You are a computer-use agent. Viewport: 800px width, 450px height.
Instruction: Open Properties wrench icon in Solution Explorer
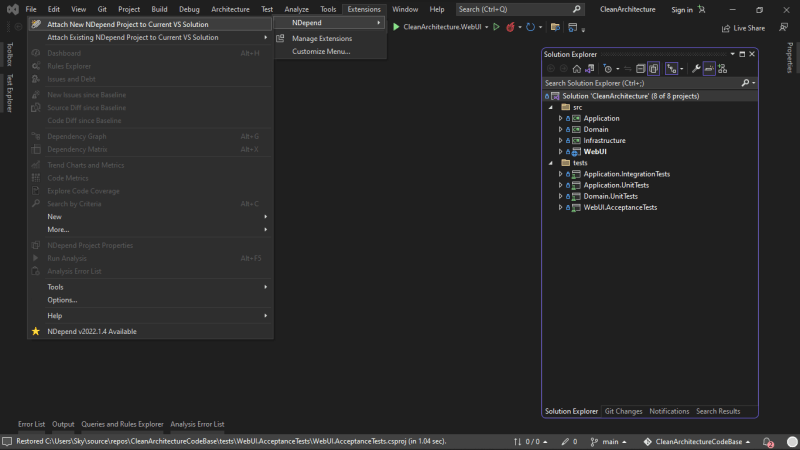[x=696, y=69]
